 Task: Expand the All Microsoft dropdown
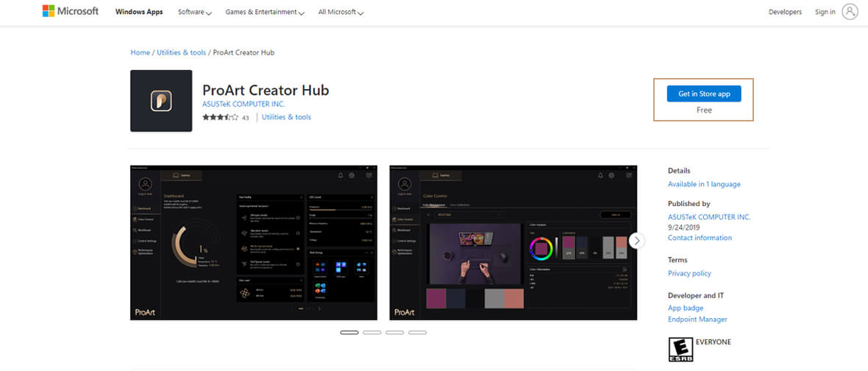point(341,13)
